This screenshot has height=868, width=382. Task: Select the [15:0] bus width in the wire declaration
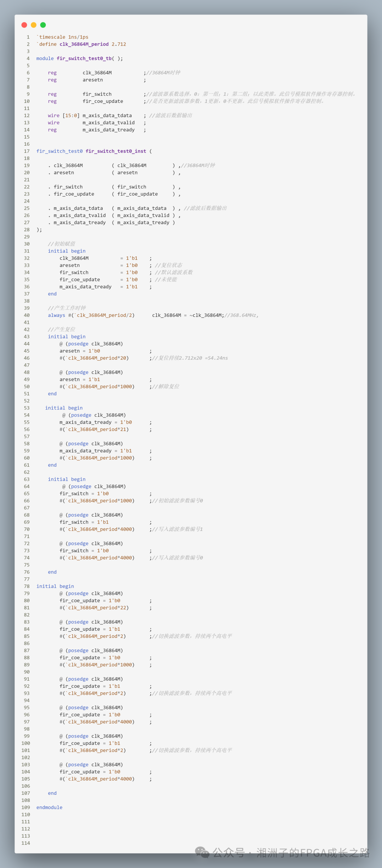(71, 116)
